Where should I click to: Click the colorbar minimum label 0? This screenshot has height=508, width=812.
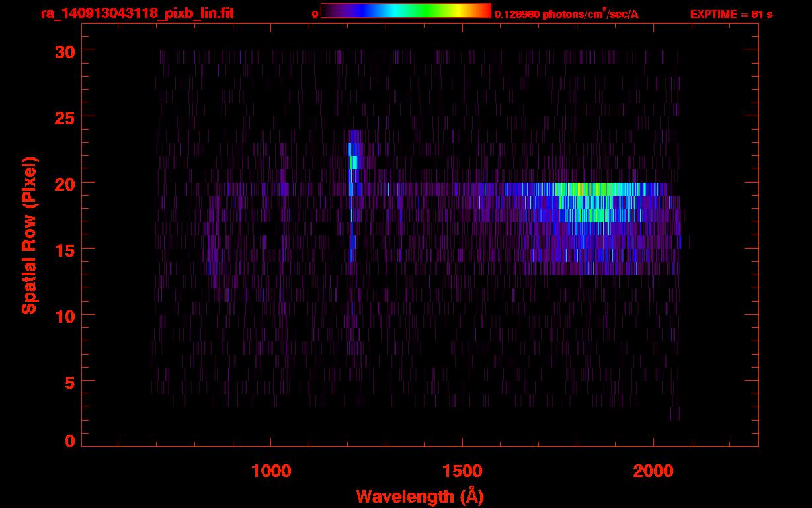[315, 14]
